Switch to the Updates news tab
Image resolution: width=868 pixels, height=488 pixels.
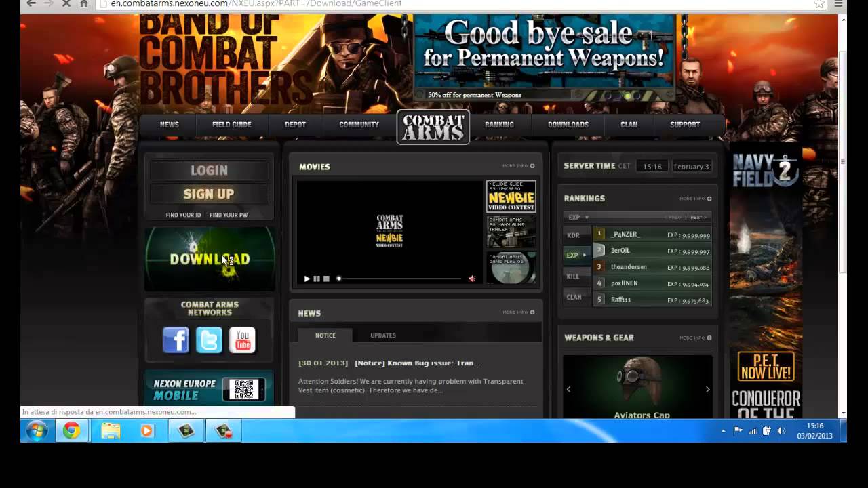click(383, 335)
